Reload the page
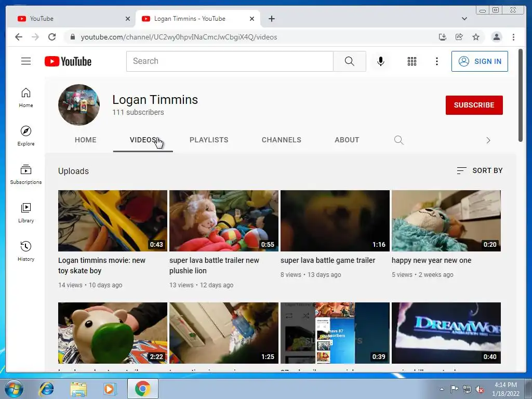 [52, 37]
